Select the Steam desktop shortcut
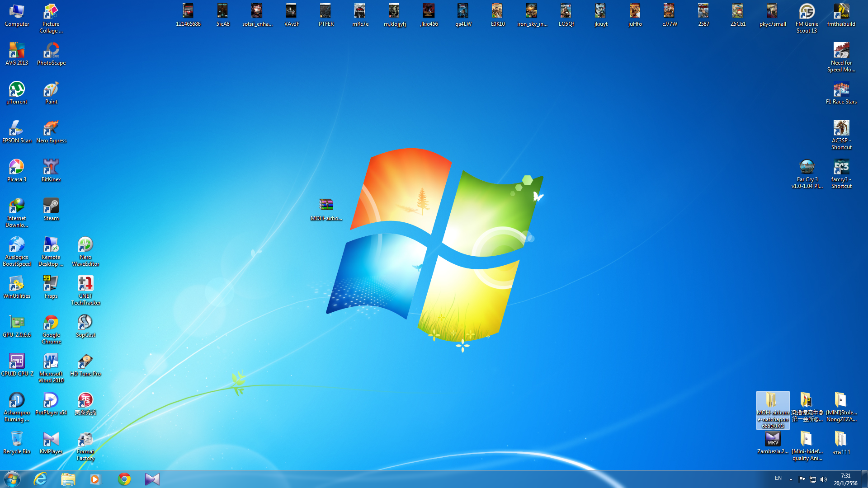 click(x=51, y=207)
